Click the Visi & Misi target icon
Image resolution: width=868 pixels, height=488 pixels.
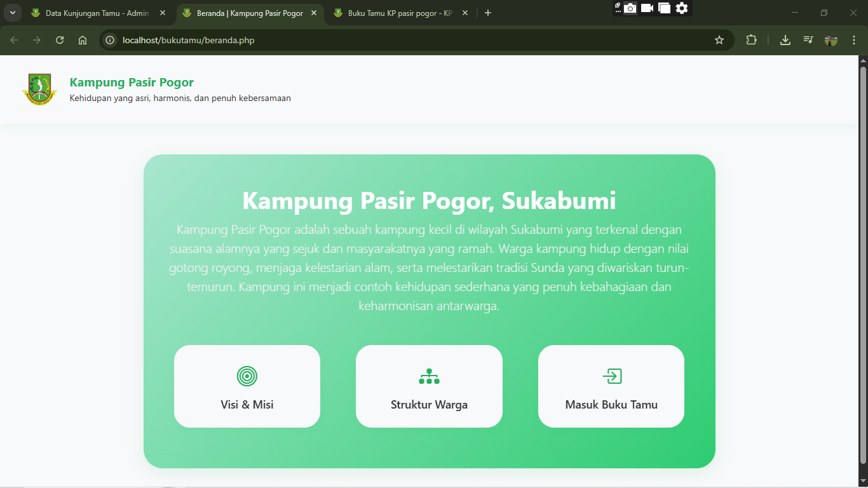(x=247, y=376)
